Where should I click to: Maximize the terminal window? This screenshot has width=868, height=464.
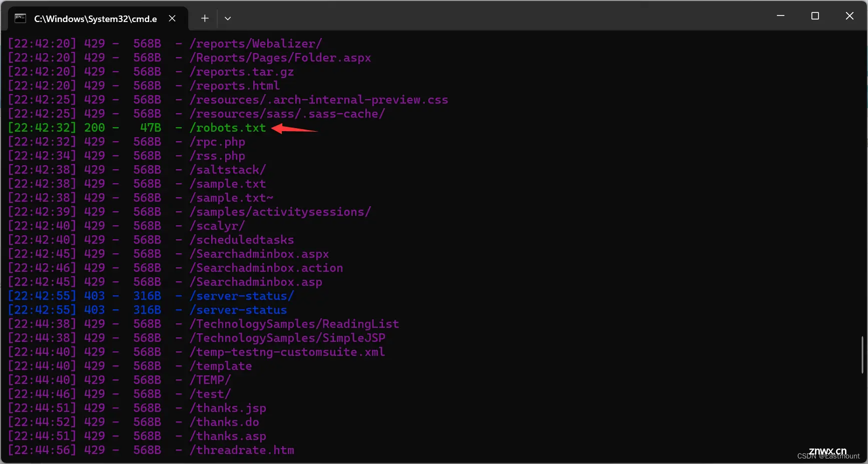(x=815, y=16)
